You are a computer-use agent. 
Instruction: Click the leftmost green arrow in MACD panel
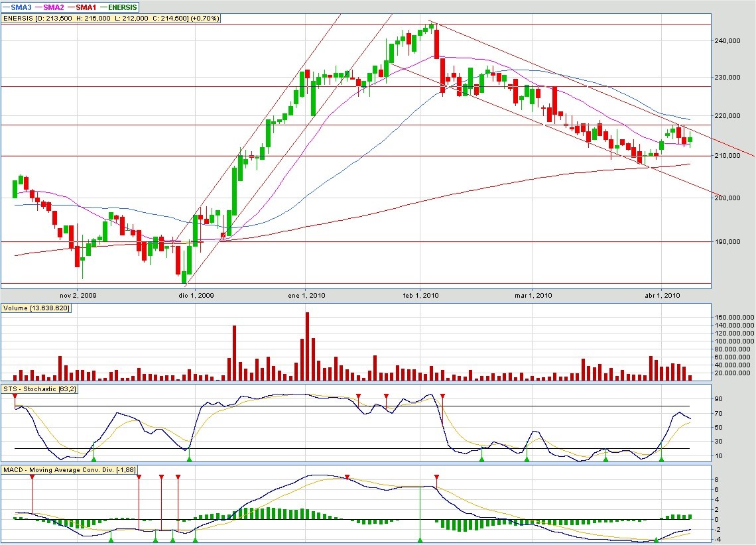(111, 540)
